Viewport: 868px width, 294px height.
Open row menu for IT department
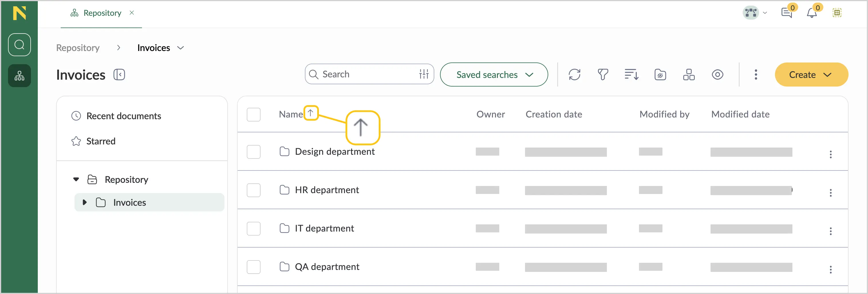830,231
